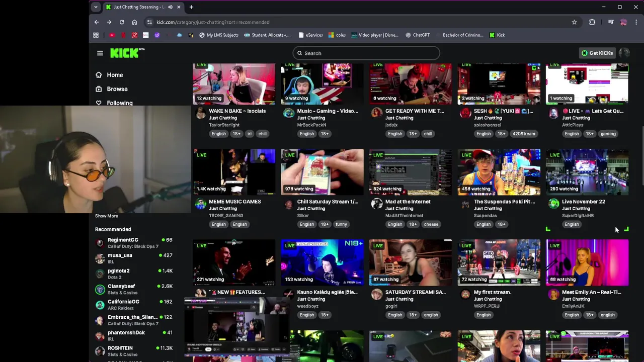Open phantomsh0ck recommended channel
Viewport: 644px width, 362px height.
[x=134, y=335]
